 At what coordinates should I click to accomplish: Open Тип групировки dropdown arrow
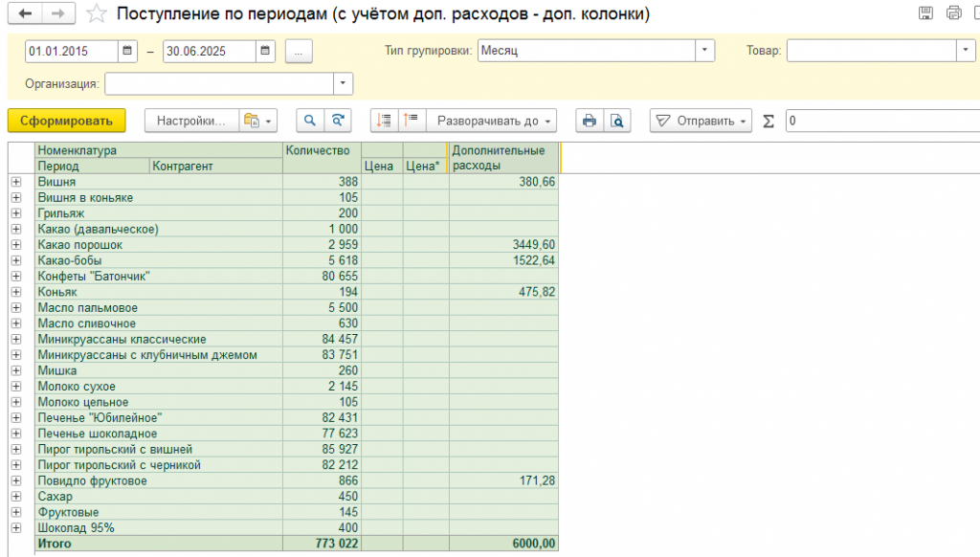point(704,51)
